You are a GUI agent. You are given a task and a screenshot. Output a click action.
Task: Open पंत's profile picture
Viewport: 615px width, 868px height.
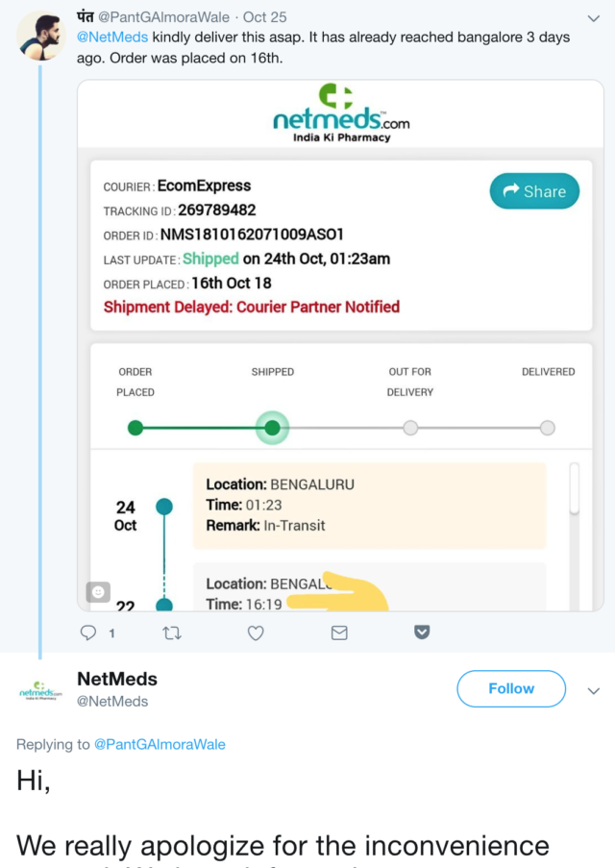tap(42, 37)
